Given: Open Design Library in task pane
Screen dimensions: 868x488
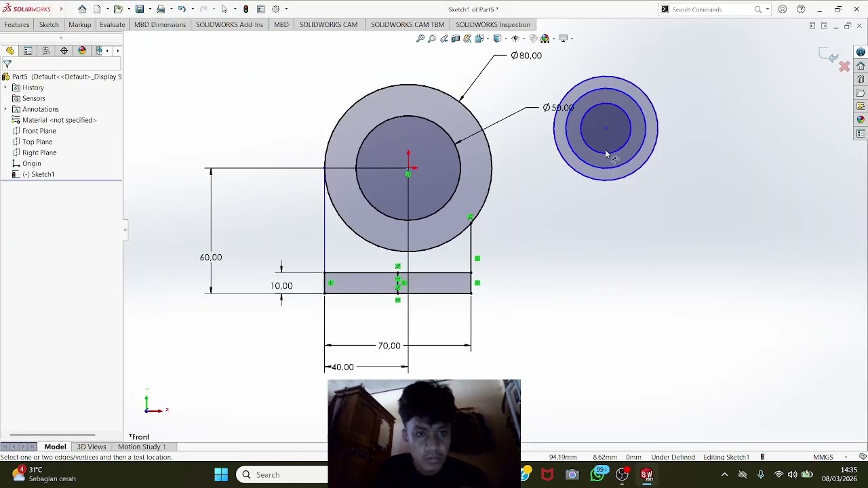Looking at the screenshot, I should (x=861, y=79).
